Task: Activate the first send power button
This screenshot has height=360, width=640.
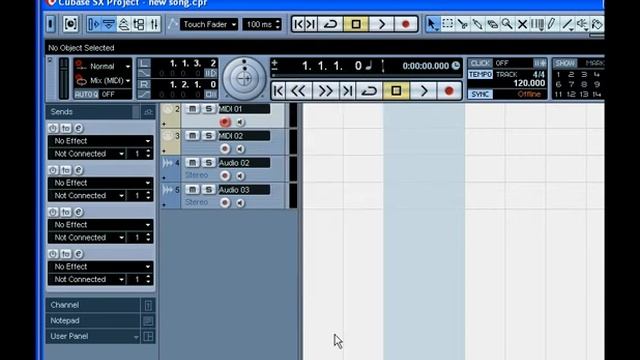Action: [53, 128]
